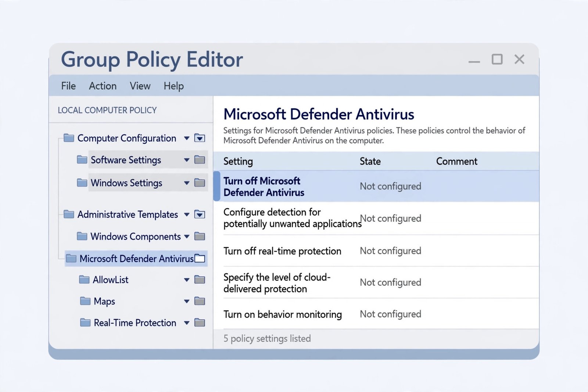Select Configure detection for potentially unwanted applications
The height and width of the screenshot is (392, 588).
coord(376,218)
